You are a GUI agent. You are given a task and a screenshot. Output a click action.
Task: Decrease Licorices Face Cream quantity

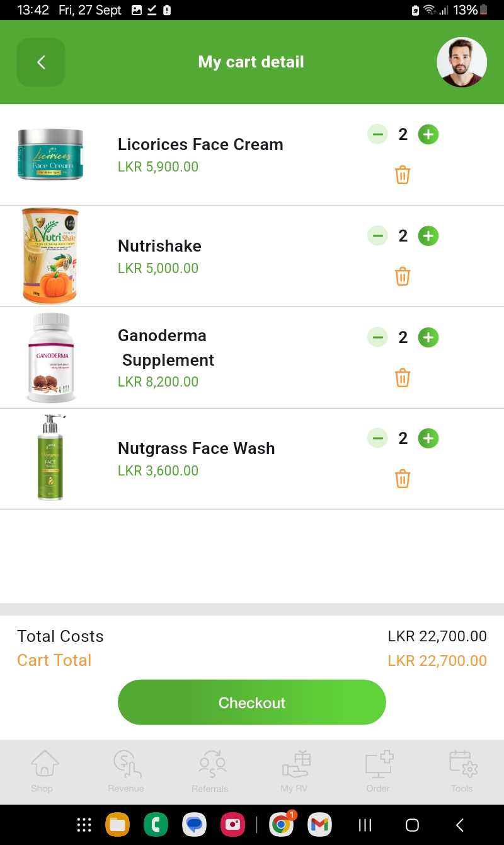click(377, 134)
